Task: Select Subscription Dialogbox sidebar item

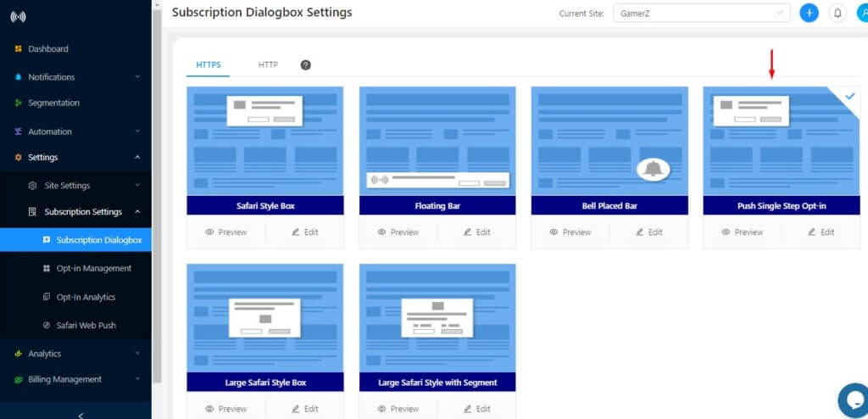Action: pyautogui.click(x=75, y=240)
